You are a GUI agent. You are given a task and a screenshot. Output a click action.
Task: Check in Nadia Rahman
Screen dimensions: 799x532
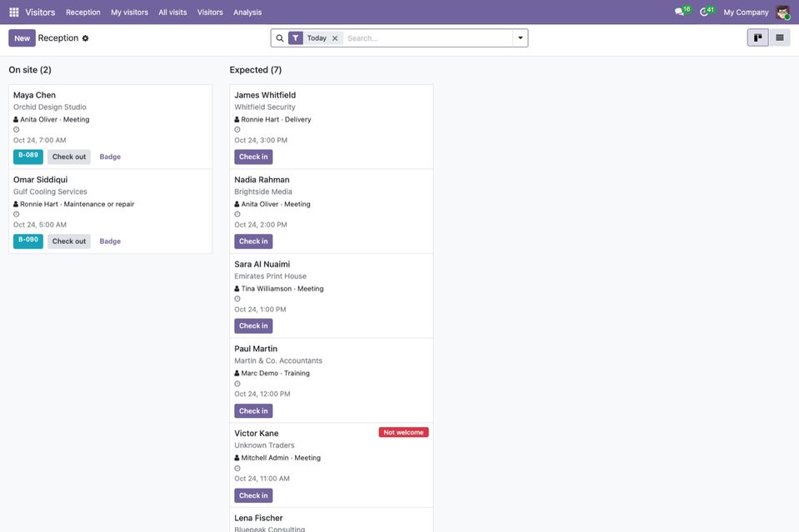pos(253,241)
